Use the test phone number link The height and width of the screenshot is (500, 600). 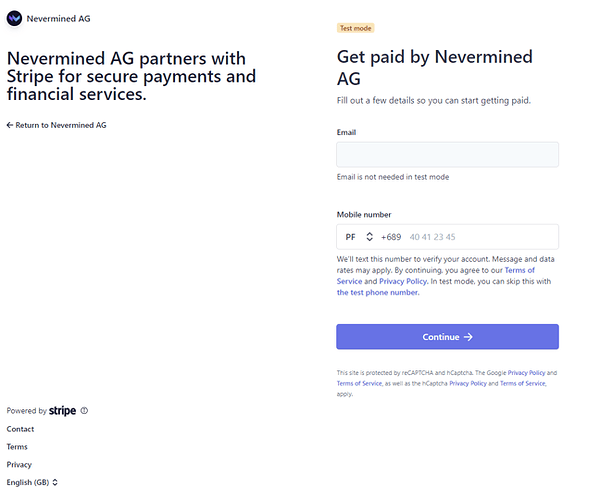tap(378, 293)
